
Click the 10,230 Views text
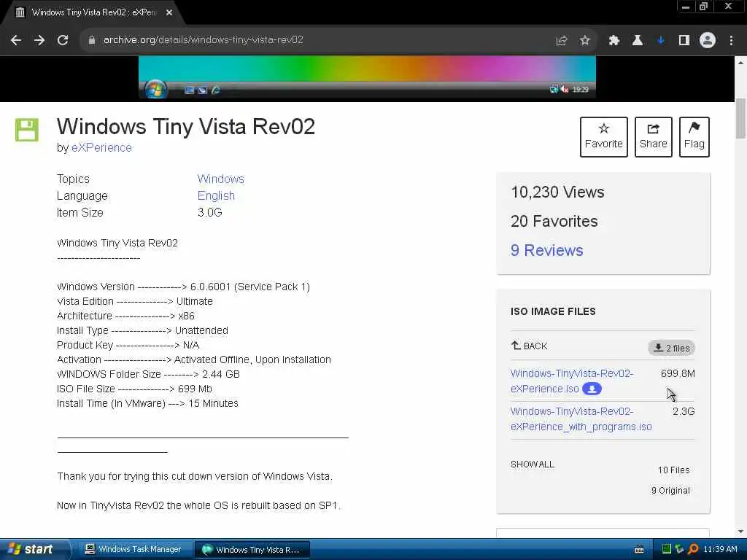557,192
